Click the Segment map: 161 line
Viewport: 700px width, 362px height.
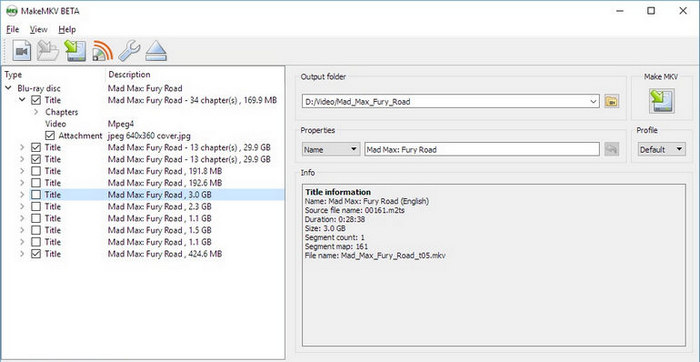[336, 246]
